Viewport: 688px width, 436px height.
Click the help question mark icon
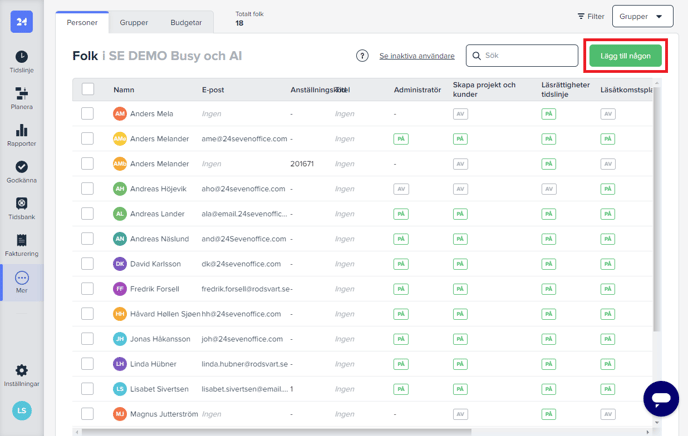[362, 56]
